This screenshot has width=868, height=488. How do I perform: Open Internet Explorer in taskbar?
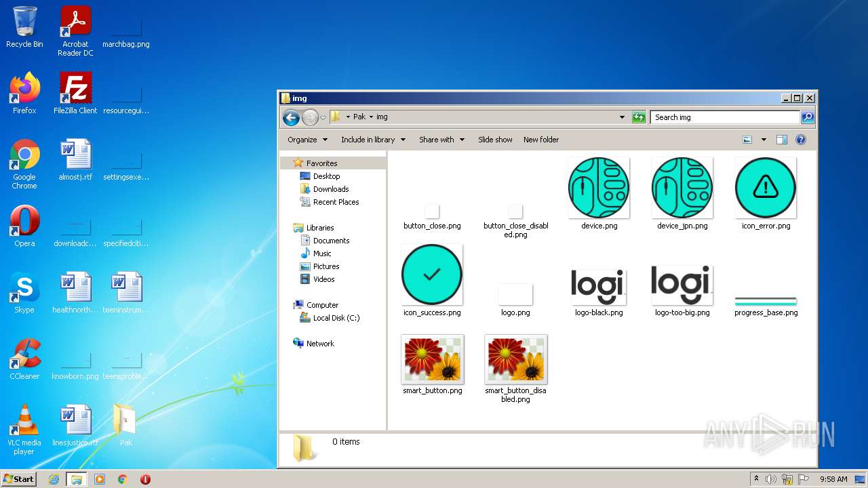pyautogui.click(x=54, y=479)
